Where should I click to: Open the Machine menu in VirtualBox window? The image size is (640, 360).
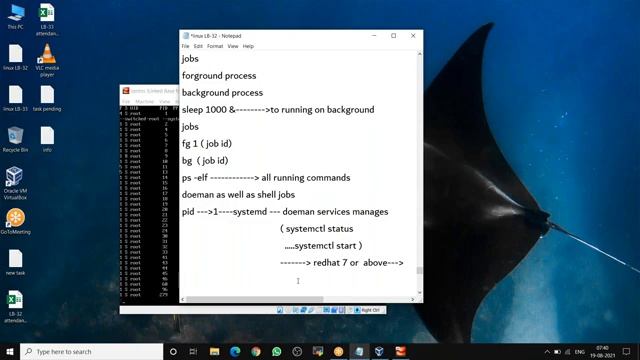(x=144, y=101)
